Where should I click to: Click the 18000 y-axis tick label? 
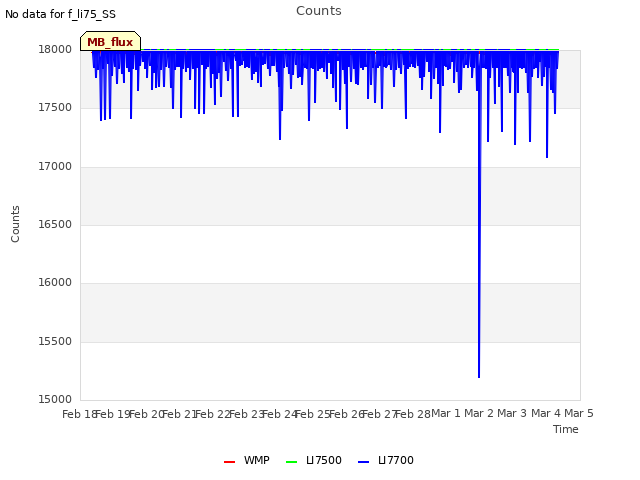click(55, 49)
